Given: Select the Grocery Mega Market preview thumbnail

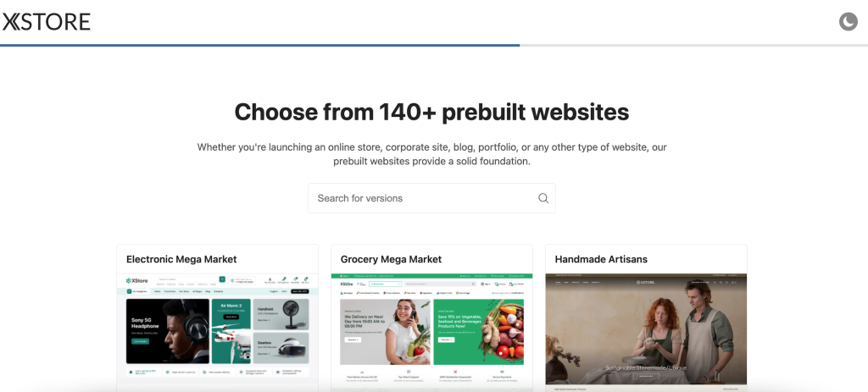Looking at the screenshot, I should (x=431, y=330).
